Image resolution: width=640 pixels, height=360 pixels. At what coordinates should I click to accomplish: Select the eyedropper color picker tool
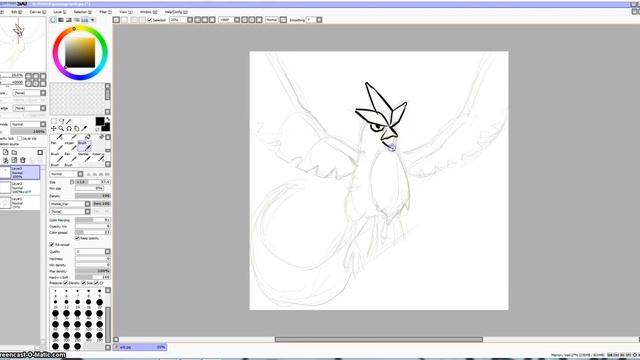[x=84, y=129]
